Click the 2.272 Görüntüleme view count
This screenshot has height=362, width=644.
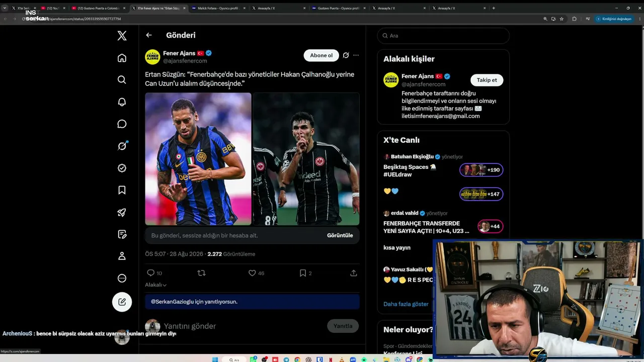coord(231,254)
